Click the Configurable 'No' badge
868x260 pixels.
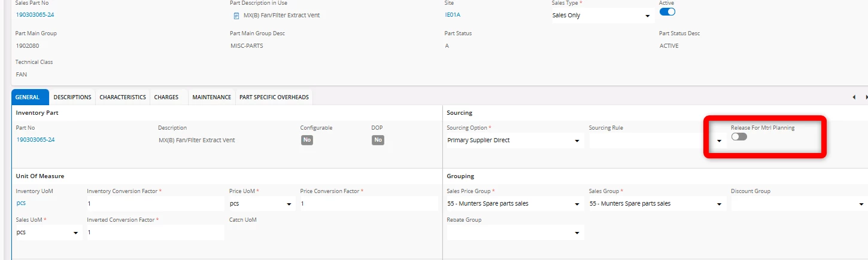point(306,140)
